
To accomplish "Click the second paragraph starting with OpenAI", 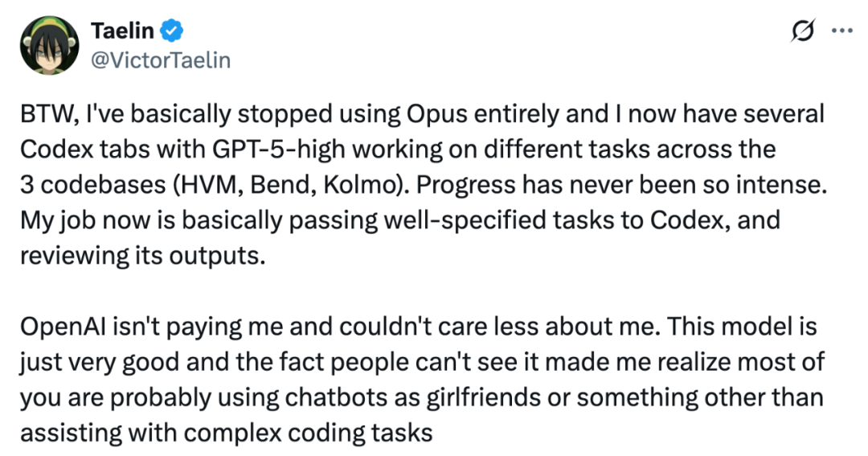I will tap(423, 380).
